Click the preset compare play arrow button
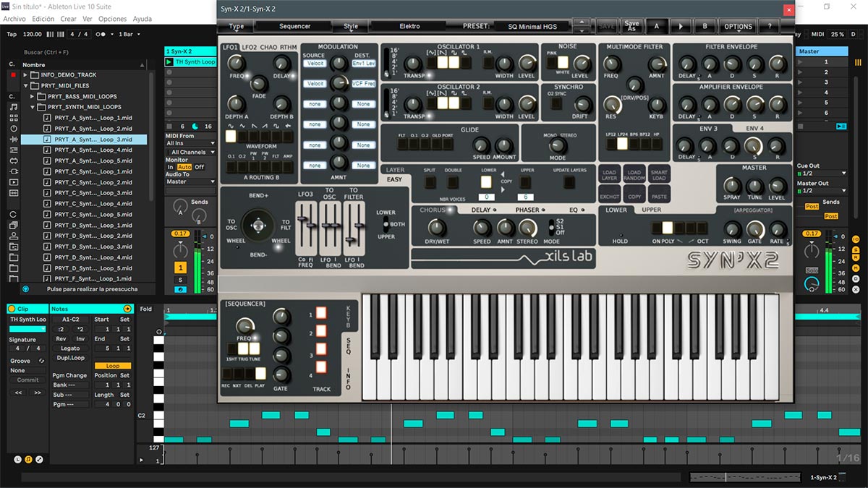The height and width of the screenshot is (488, 868). coord(681,26)
